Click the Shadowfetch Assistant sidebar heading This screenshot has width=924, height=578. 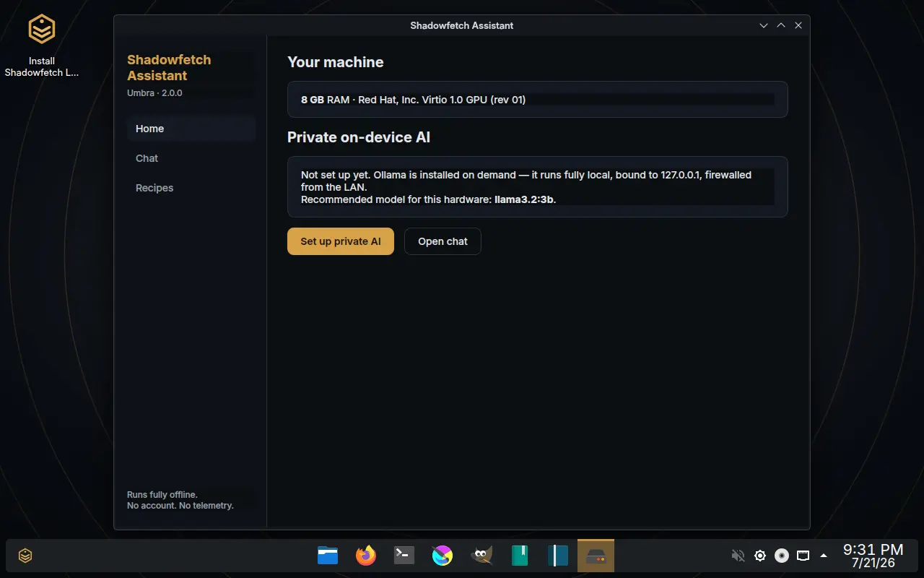click(169, 67)
